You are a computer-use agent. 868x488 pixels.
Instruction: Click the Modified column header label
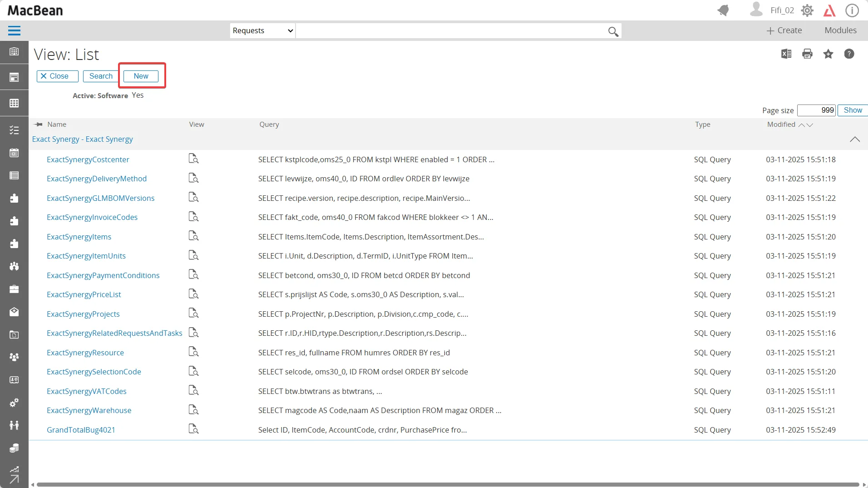click(x=781, y=124)
